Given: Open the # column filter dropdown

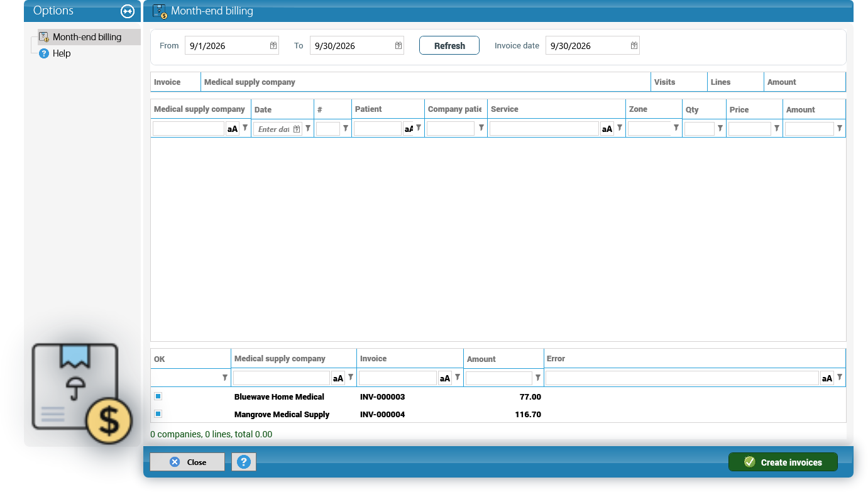Looking at the screenshot, I should 346,128.
